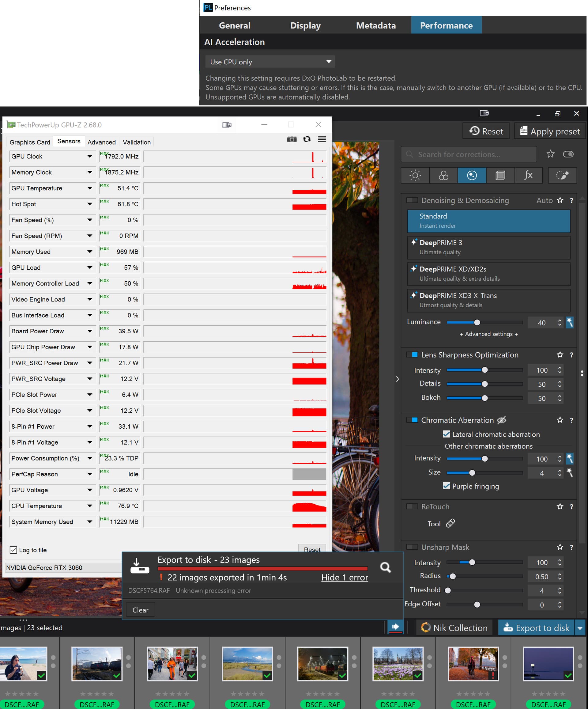Open the fx effects palette icon
The height and width of the screenshot is (709, 588).
click(528, 175)
